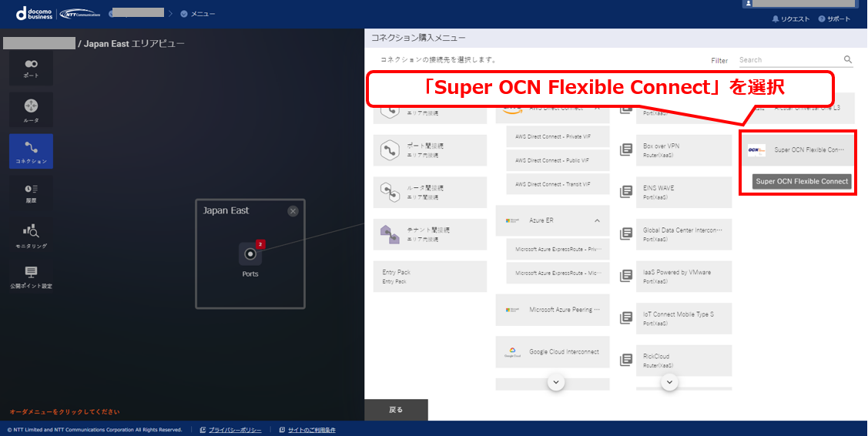The width and height of the screenshot is (868, 436).
Task: Click Global Data Center Interconnect document icon
Action: click(x=626, y=233)
